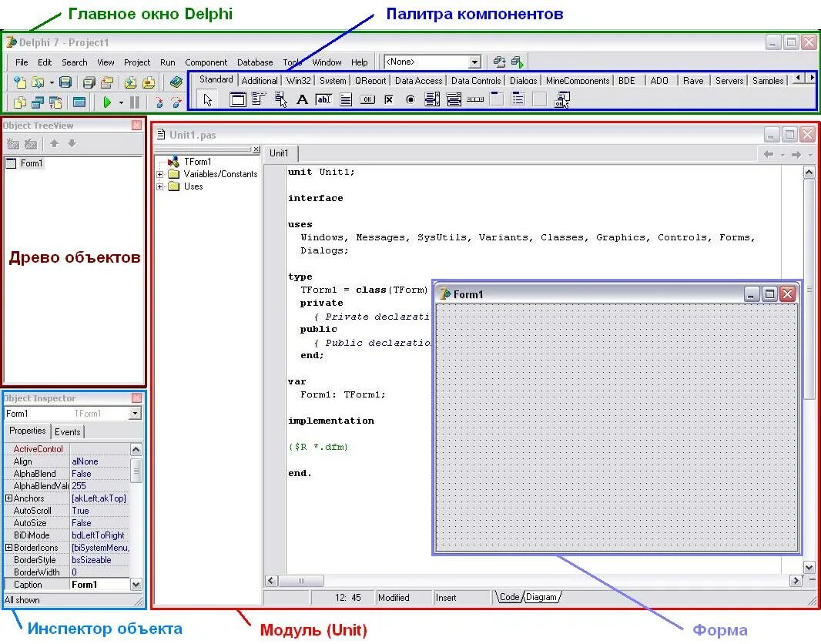Click Toggle Form/Unit toolbar icon
Screen dimensions: 821x644
click(x=55, y=102)
